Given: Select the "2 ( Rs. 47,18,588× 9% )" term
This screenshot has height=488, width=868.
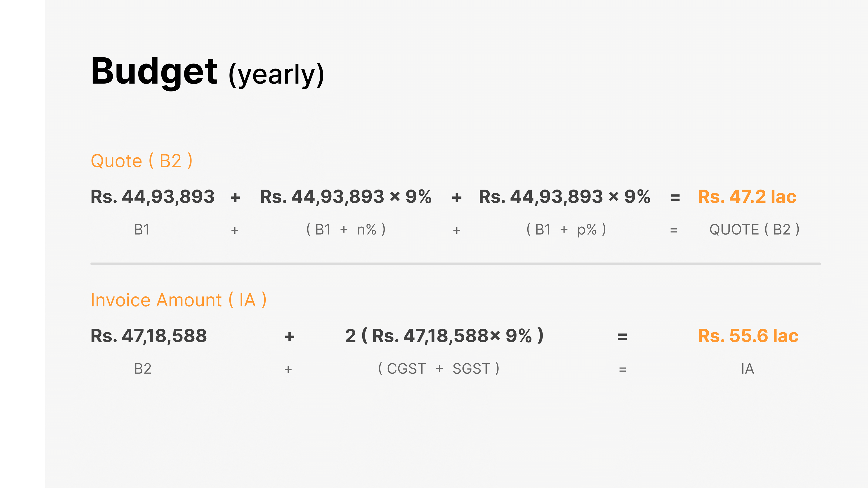Looking at the screenshot, I should (x=444, y=336).
